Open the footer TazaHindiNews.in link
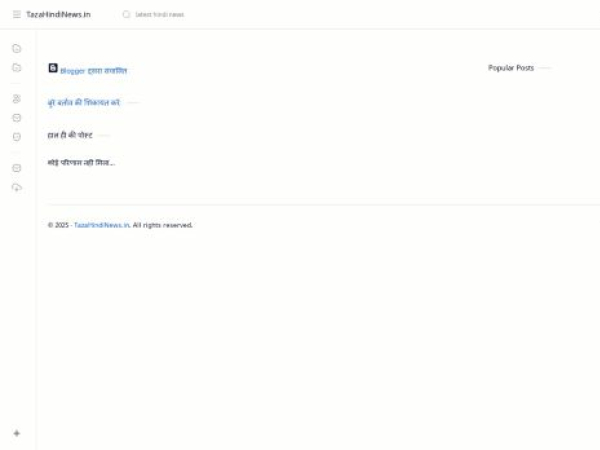Viewport: 600px width, 450px height. point(101,225)
